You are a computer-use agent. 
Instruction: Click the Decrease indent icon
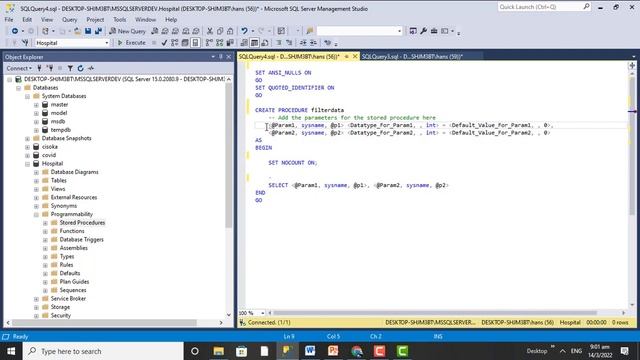pos(303,42)
